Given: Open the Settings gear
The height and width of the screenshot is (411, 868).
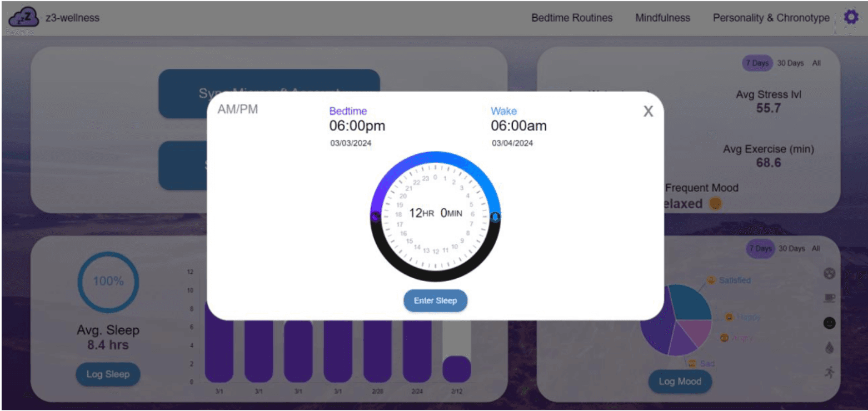Looking at the screenshot, I should [x=850, y=17].
